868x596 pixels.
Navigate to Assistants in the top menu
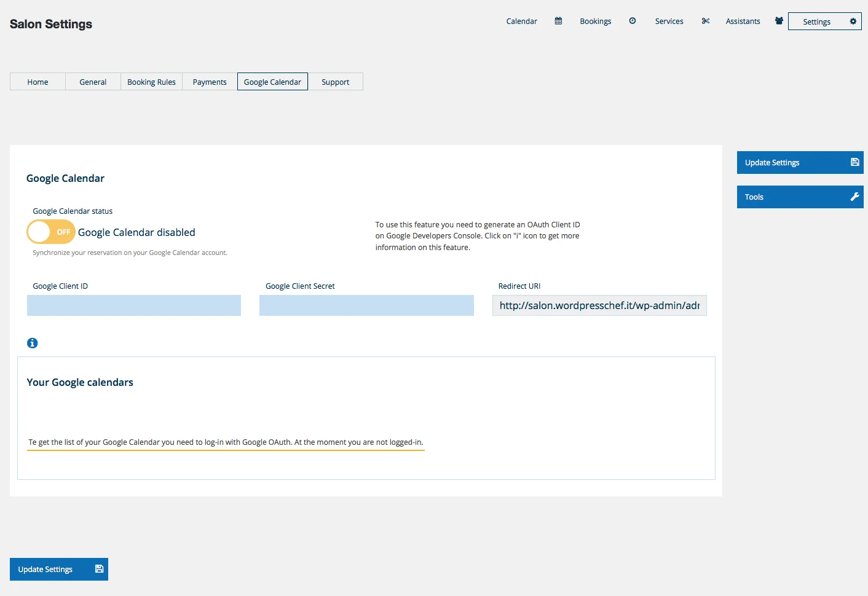(x=743, y=21)
